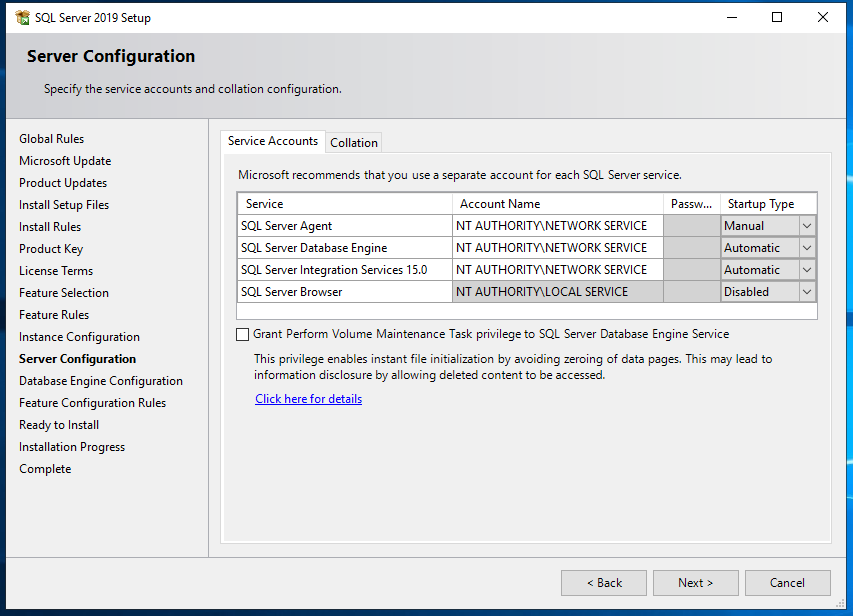
Task: Open SQL Server Browser startup type dropdown
Action: click(x=806, y=291)
